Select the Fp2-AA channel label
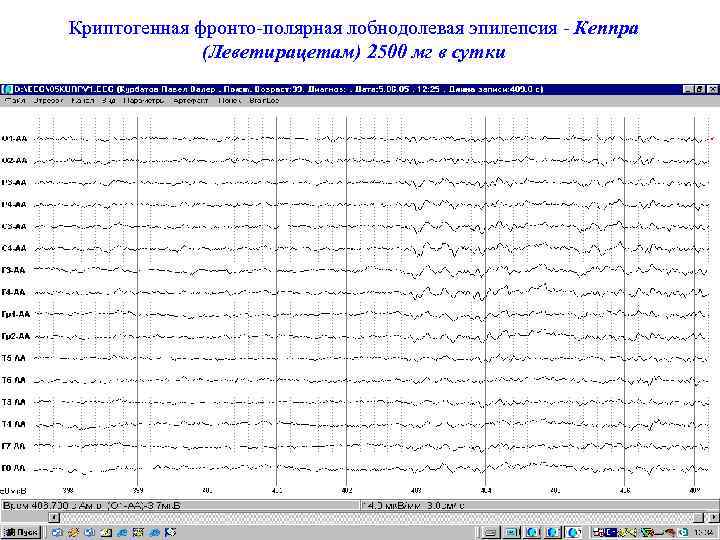The height and width of the screenshot is (540, 720). tap(16, 337)
